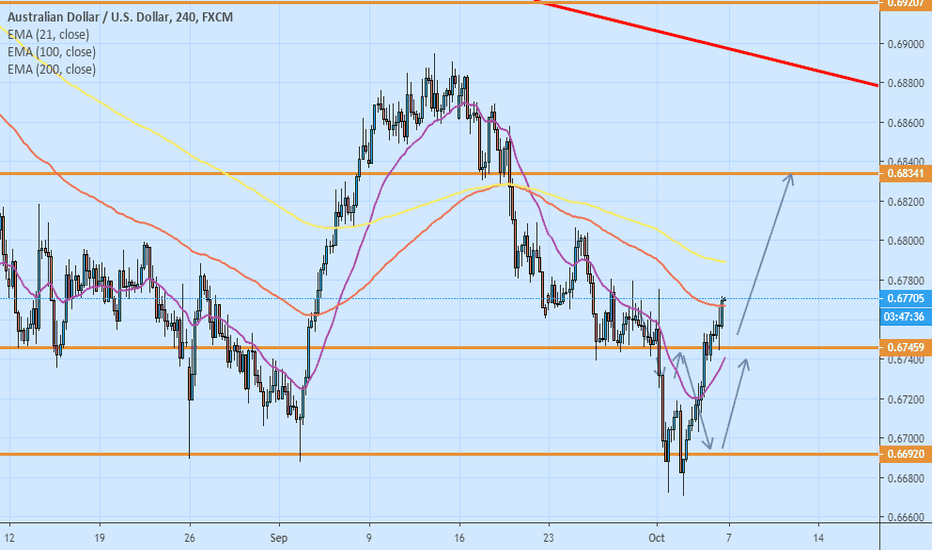Click the 0.66800 price axis value
Viewport: 932px width, 550px height.
tap(906, 478)
